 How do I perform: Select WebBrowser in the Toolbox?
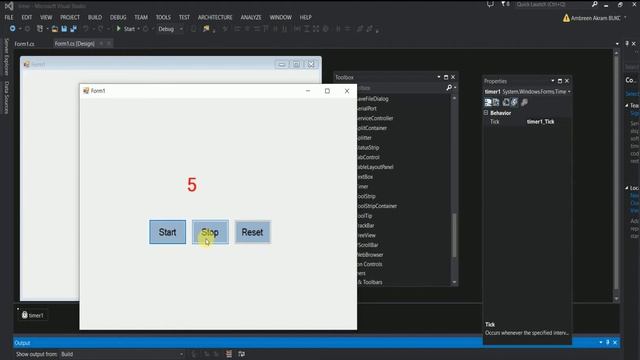click(x=370, y=255)
